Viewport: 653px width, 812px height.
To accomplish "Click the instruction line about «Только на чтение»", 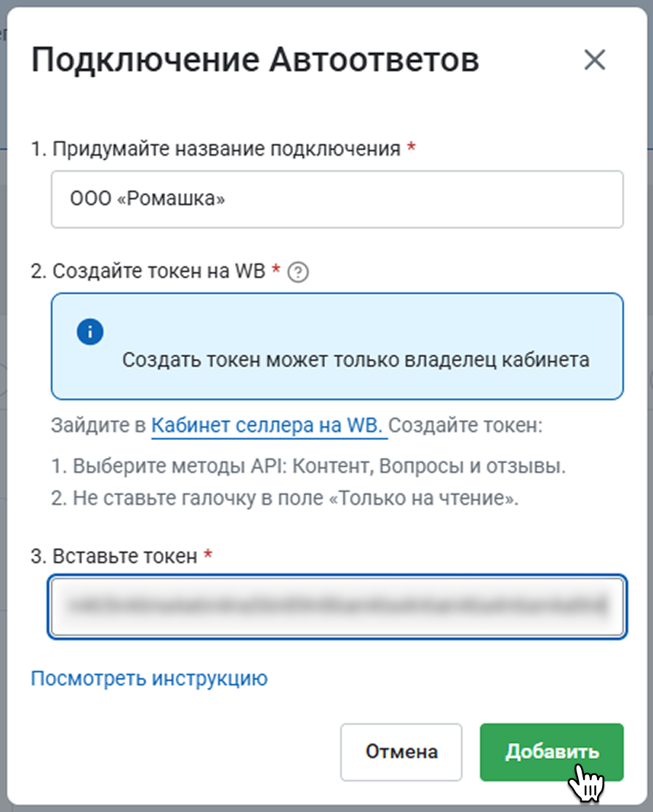I will [x=284, y=498].
